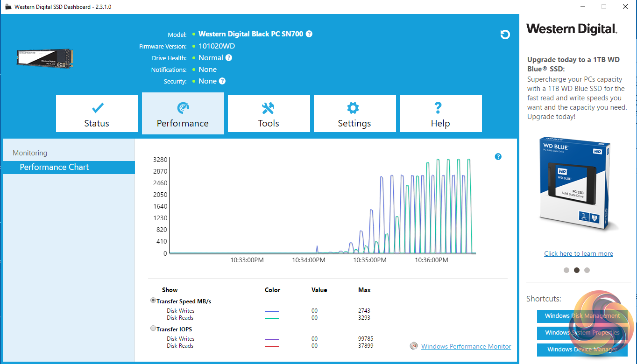This screenshot has height=364, width=637.
Task: Open the Status tab
Action: 97,114
